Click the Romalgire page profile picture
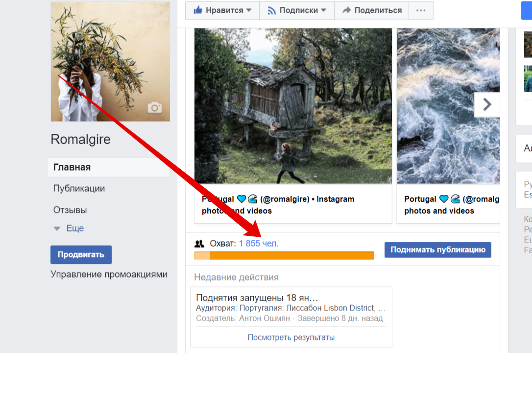The height and width of the screenshot is (410, 532). [110, 61]
